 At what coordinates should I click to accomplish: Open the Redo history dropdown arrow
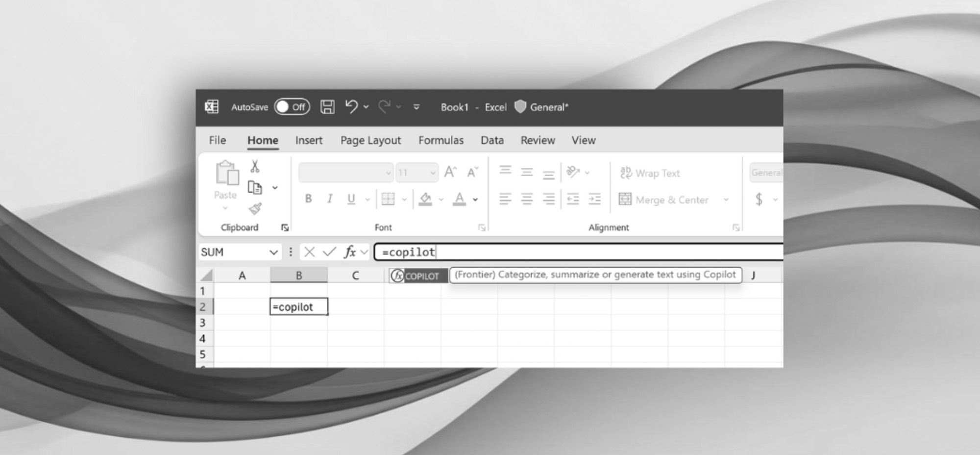click(x=399, y=107)
